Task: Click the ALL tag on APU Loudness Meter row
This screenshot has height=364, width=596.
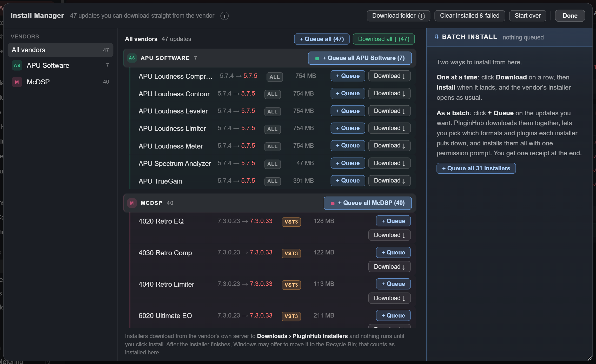Action: (272, 146)
